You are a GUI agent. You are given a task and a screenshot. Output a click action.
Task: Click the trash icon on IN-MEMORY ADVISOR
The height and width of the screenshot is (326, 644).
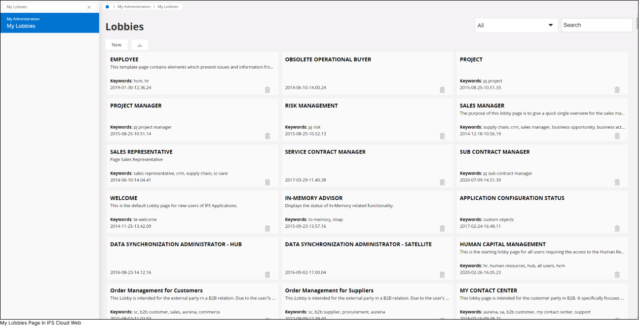click(x=442, y=228)
